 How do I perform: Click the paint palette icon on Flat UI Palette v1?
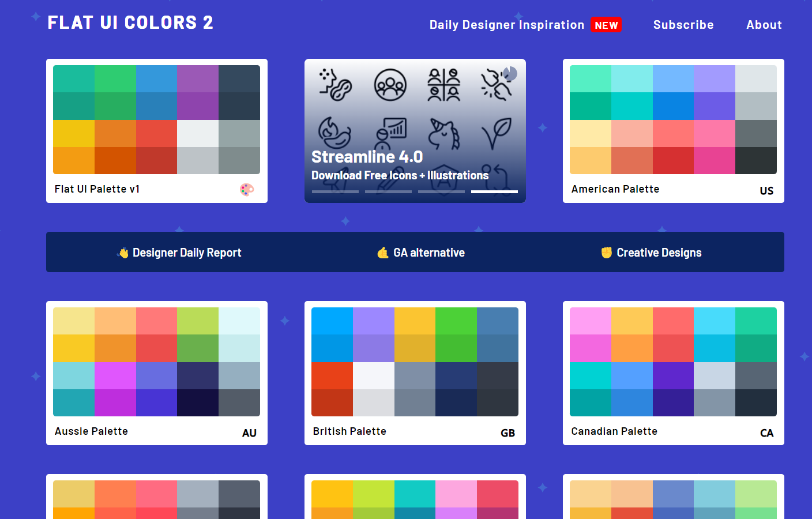point(247,190)
